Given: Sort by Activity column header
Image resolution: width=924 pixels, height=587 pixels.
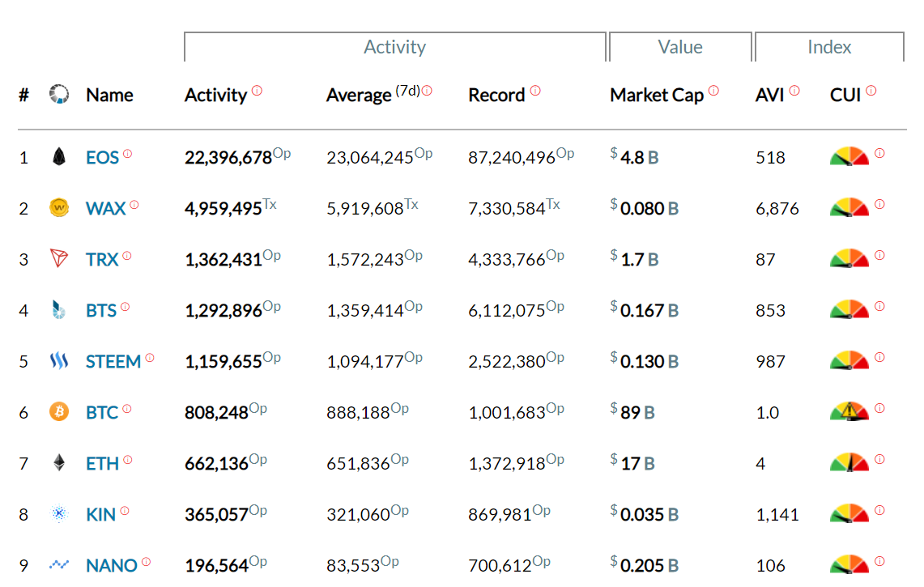Looking at the screenshot, I should 215,96.
